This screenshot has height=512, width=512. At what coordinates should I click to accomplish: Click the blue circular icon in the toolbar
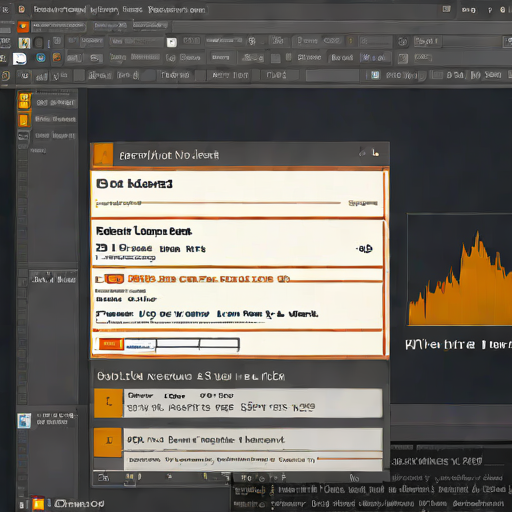click(x=41, y=58)
